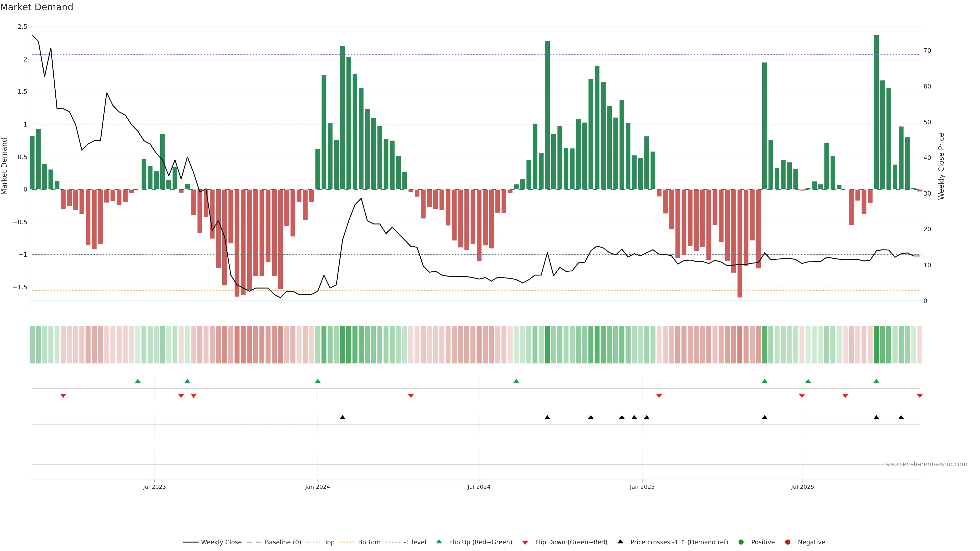Click the Market Demand chart title
Viewport: 980px width, 551px height.
[x=36, y=7]
